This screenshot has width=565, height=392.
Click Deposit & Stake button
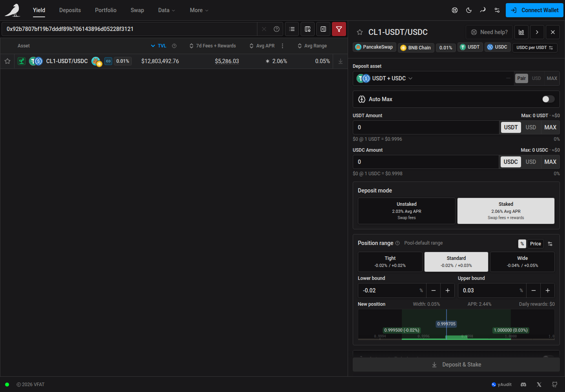tap(456, 365)
